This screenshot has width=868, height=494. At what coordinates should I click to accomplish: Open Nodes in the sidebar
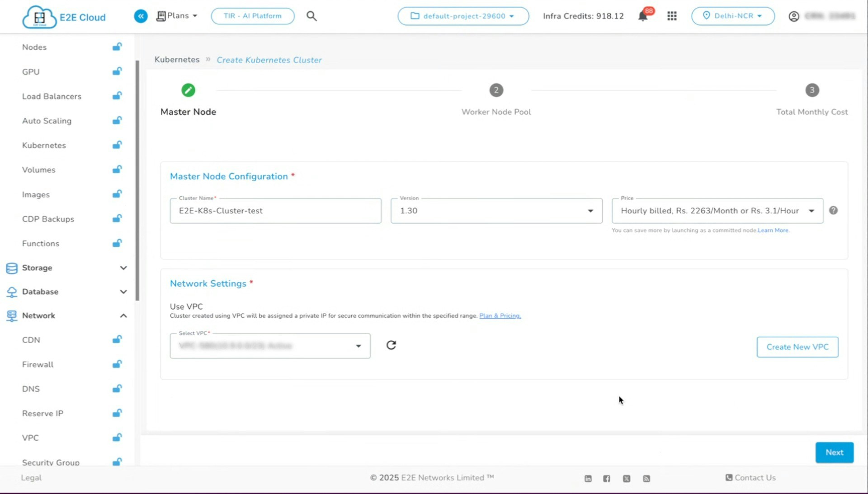pos(34,47)
